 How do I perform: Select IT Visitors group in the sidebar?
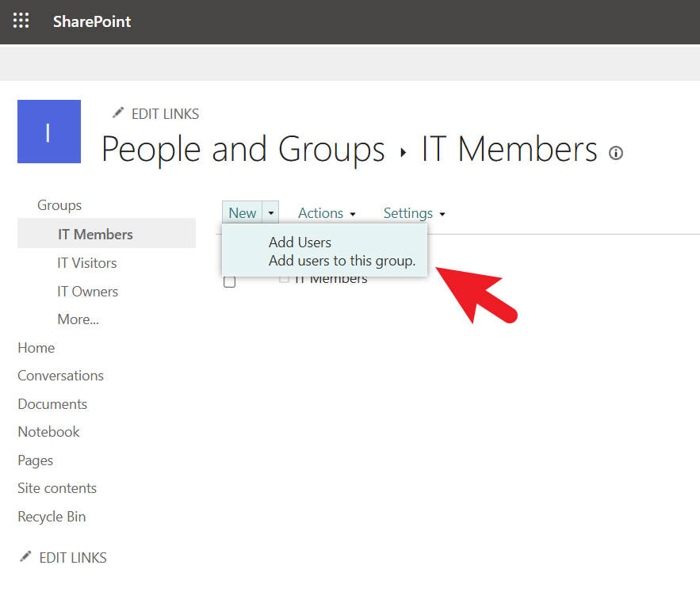tap(87, 263)
